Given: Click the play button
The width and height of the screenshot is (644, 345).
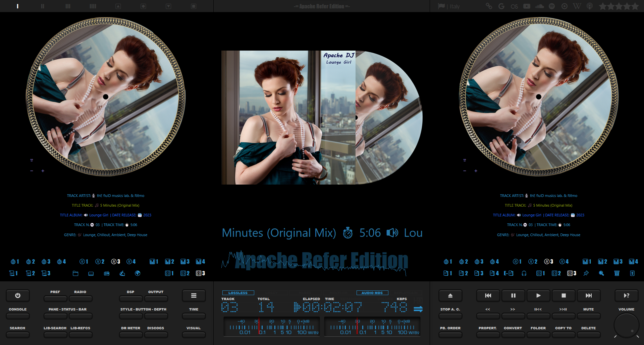Looking at the screenshot, I should 538,295.
